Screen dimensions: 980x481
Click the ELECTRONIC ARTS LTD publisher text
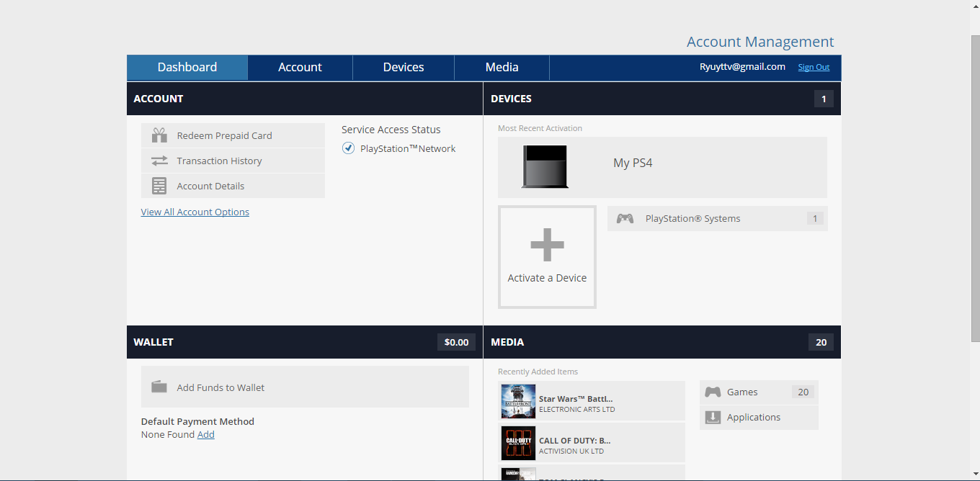point(576,410)
